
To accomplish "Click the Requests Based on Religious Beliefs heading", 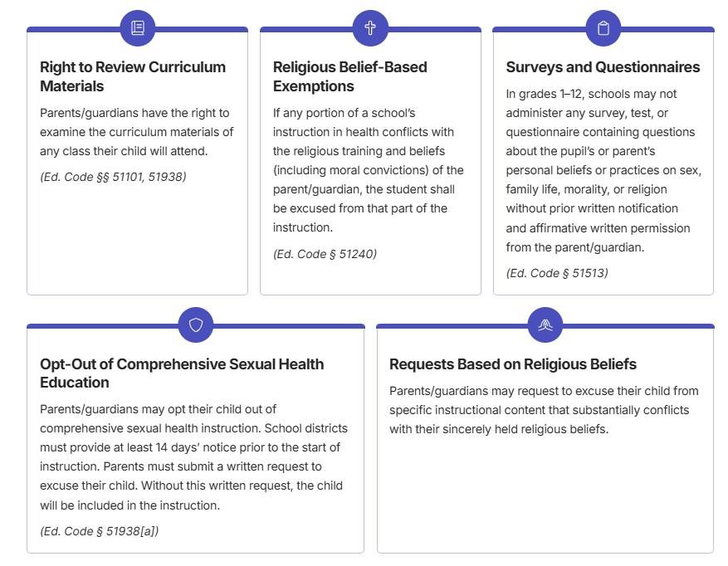I will coord(513,364).
